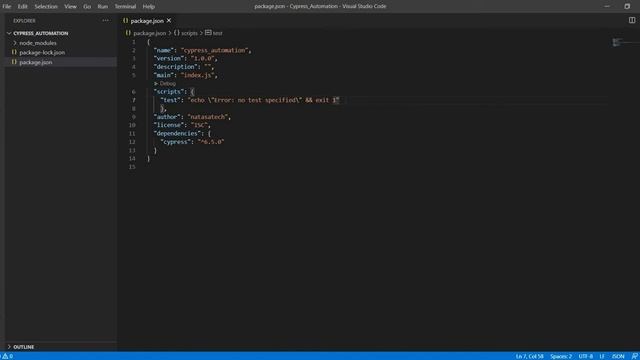This screenshot has height=360, width=640.
Task: Select package.json in explorer tree
Action: pyautogui.click(x=36, y=62)
